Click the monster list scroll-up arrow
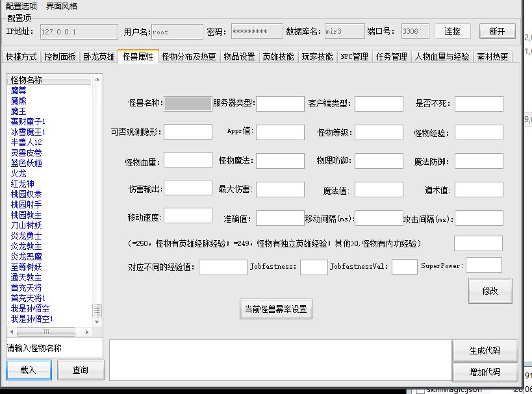 (x=97, y=79)
